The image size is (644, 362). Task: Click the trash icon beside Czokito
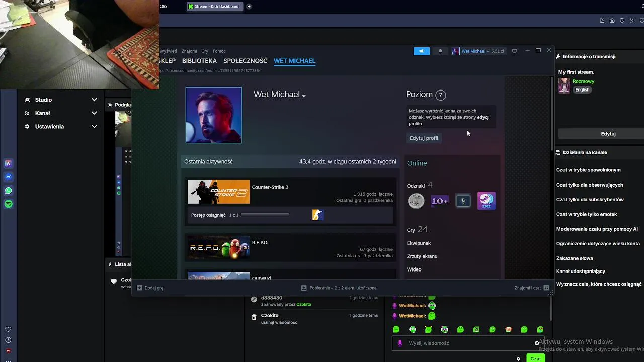254,316
